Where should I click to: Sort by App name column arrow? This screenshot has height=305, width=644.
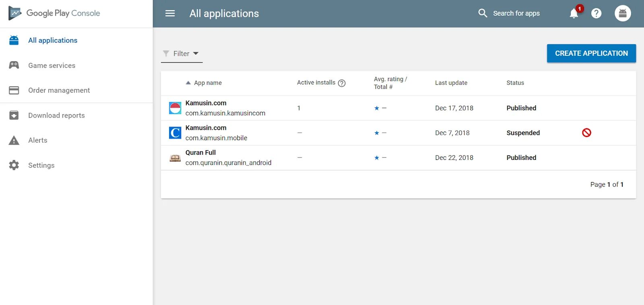[x=188, y=83]
